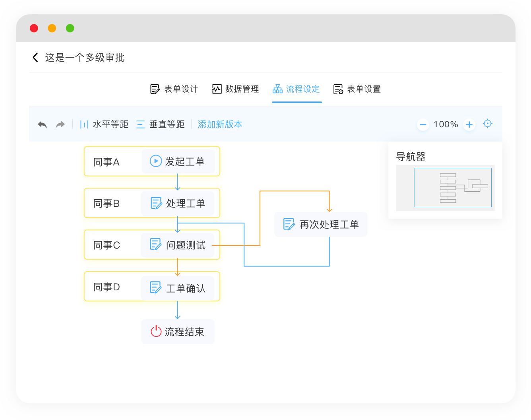Switch to the 表单设计 tab
Screen dimensions: 531x420
(x=174, y=89)
